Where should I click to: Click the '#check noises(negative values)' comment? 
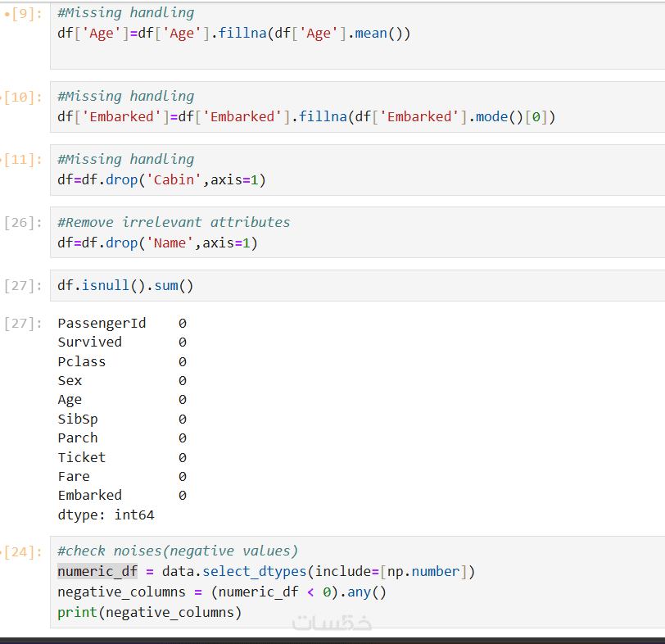(178, 551)
